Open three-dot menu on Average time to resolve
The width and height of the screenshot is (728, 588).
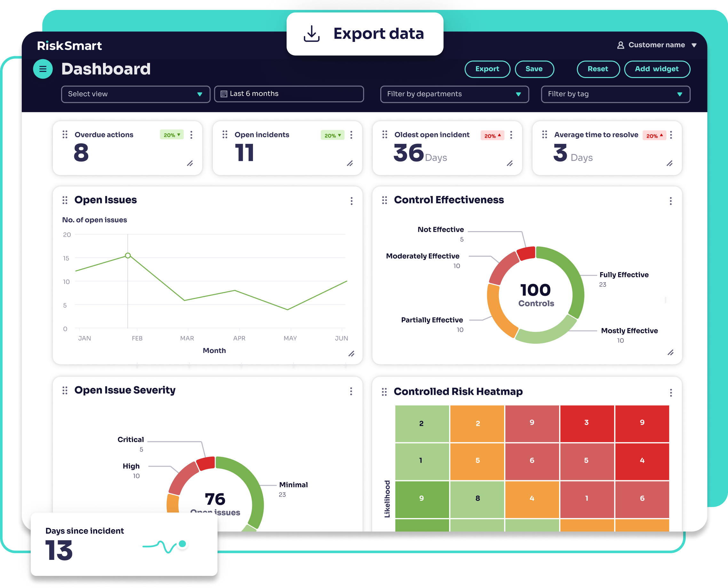click(x=671, y=135)
